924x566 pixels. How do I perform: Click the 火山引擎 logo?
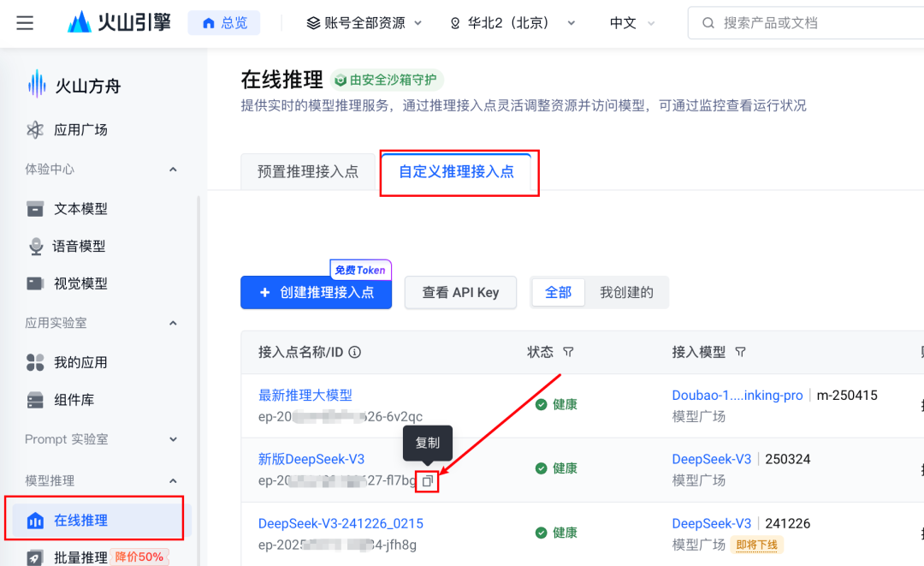pyautogui.click(x=119, y=22)
